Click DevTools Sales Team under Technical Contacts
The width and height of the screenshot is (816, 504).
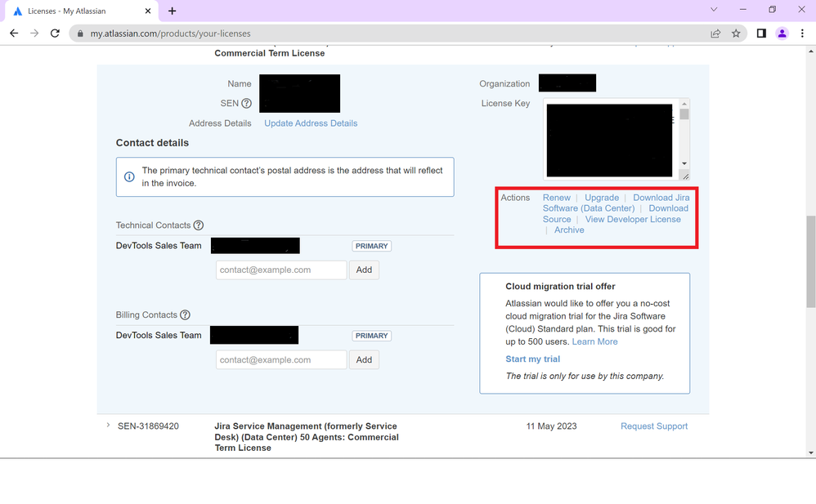159,246
